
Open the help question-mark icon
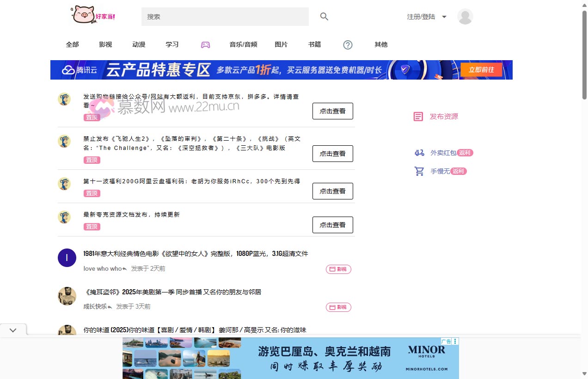tap(348, 44)
